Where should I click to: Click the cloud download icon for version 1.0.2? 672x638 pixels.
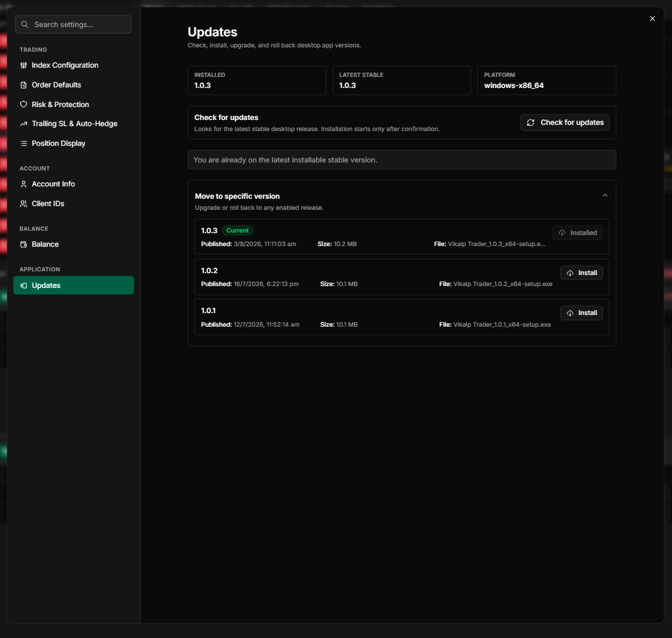[570, 273]
